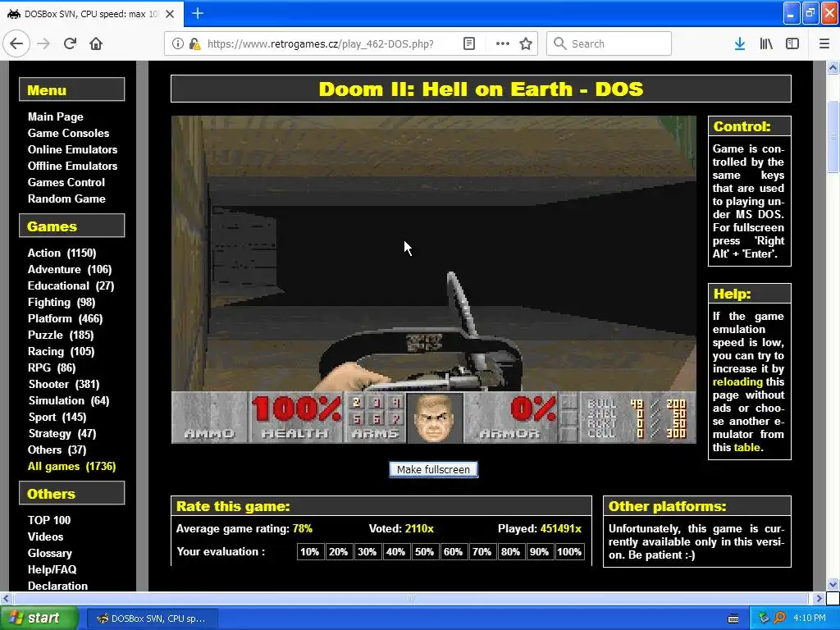Image resolution: width=840 pixels, height=630 pixels.
Task: Browse Racing (105) games
Action: 62,351
